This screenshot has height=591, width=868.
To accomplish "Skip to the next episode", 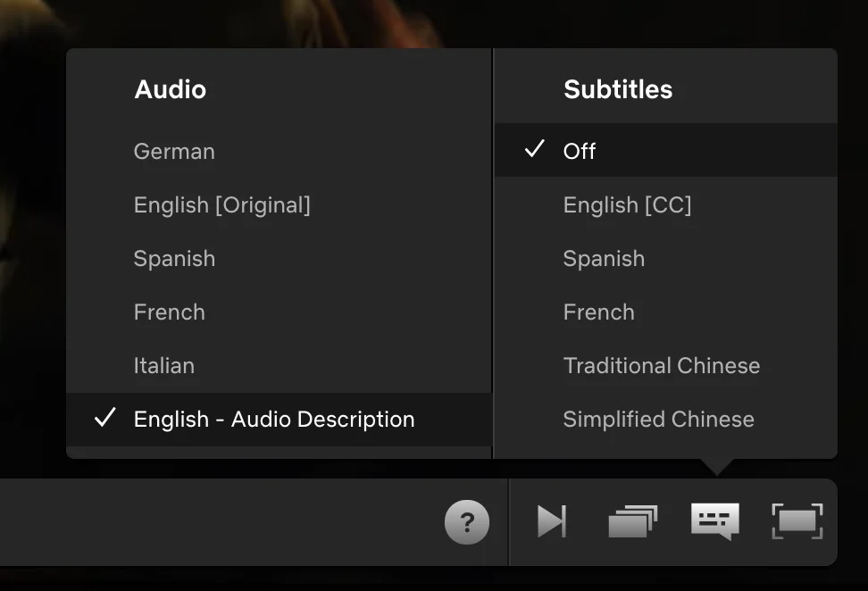I will click(x=551, y=521).
